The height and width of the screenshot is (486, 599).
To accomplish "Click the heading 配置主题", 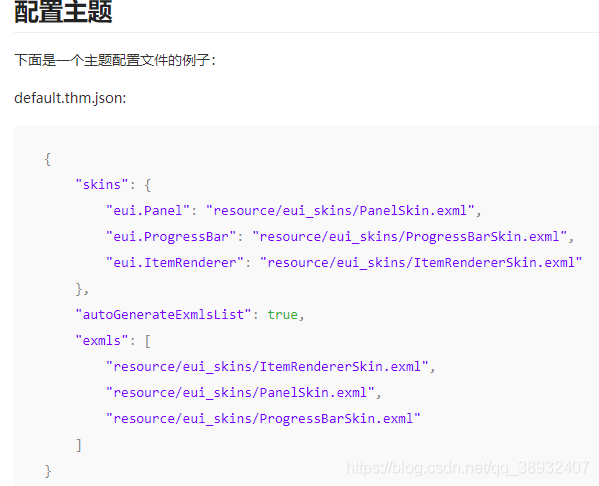I will [63, 11].
